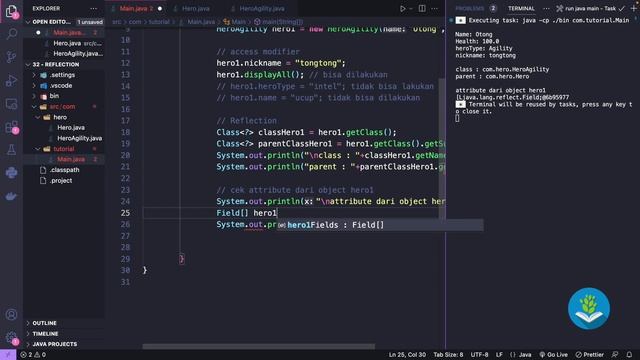Open Explorer views and more actions

[93, 9]
